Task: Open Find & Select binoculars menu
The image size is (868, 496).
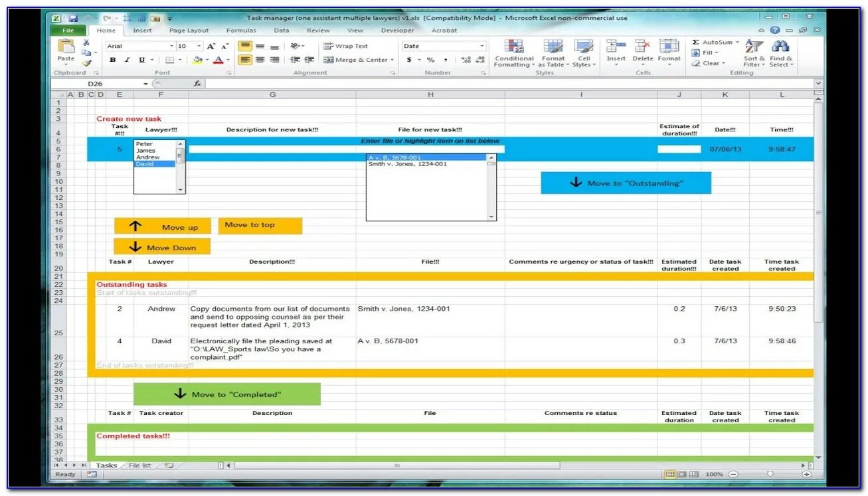Action: [780, 53]
